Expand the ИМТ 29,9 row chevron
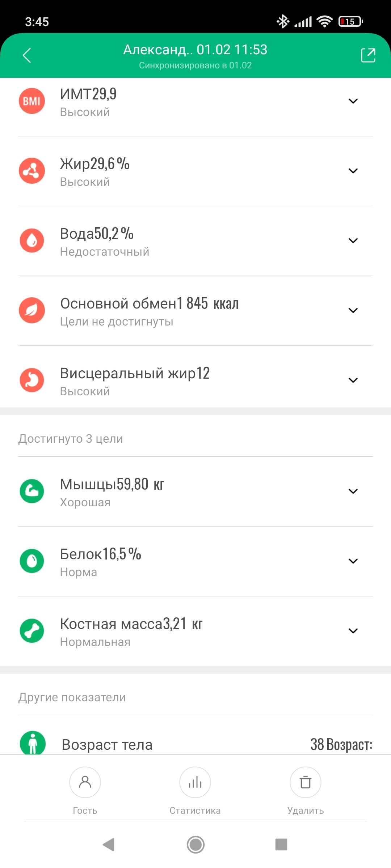 353,101
